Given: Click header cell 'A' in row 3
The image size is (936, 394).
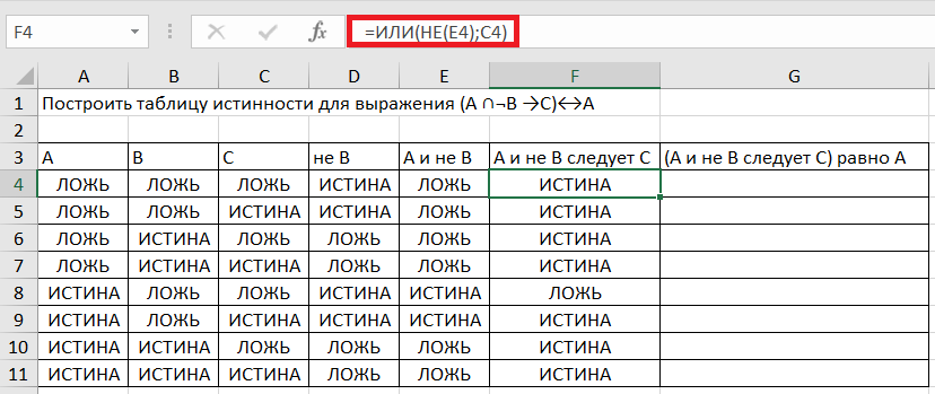Looking at the screenshot, I should 82,157.
